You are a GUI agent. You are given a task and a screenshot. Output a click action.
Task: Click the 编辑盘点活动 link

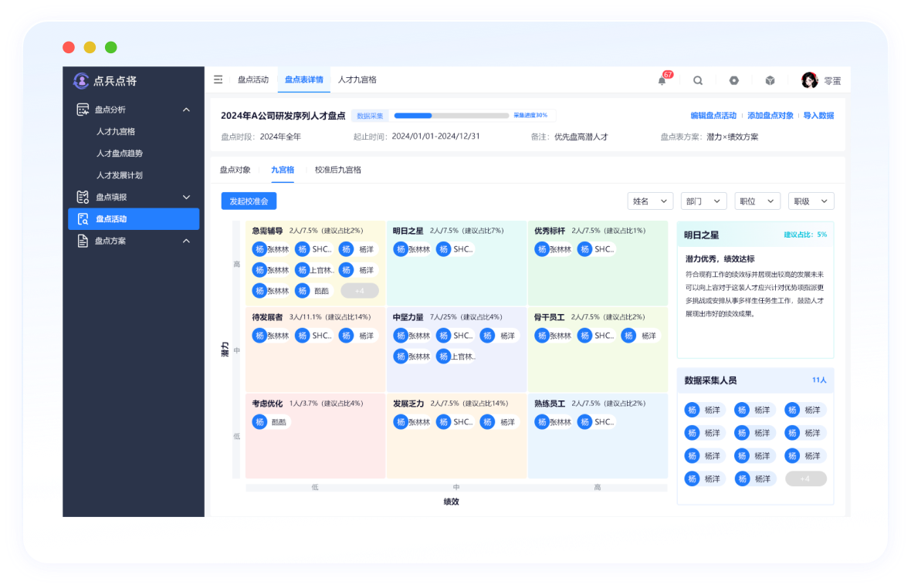pos(713,116)
